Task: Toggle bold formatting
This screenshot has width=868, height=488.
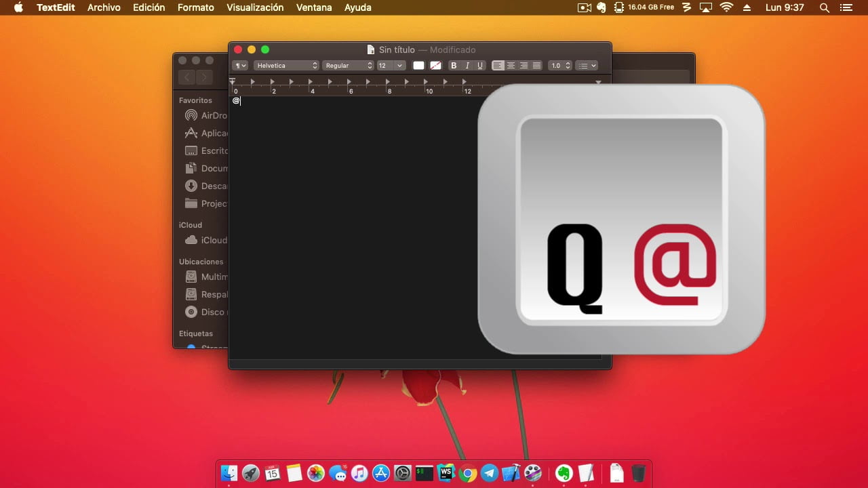Action: click(454, 66)
